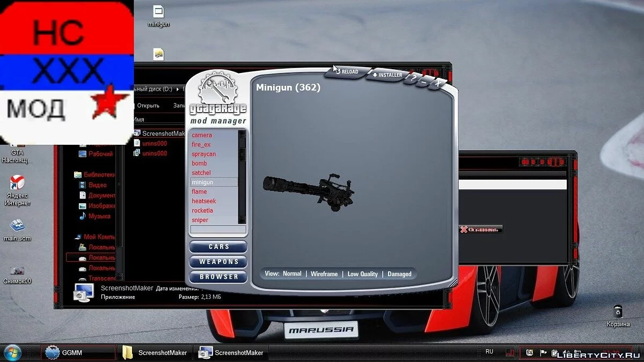Select the minigun desktop icon
Viewport: 644px width, 362px height.
click(x=158, y=13)
